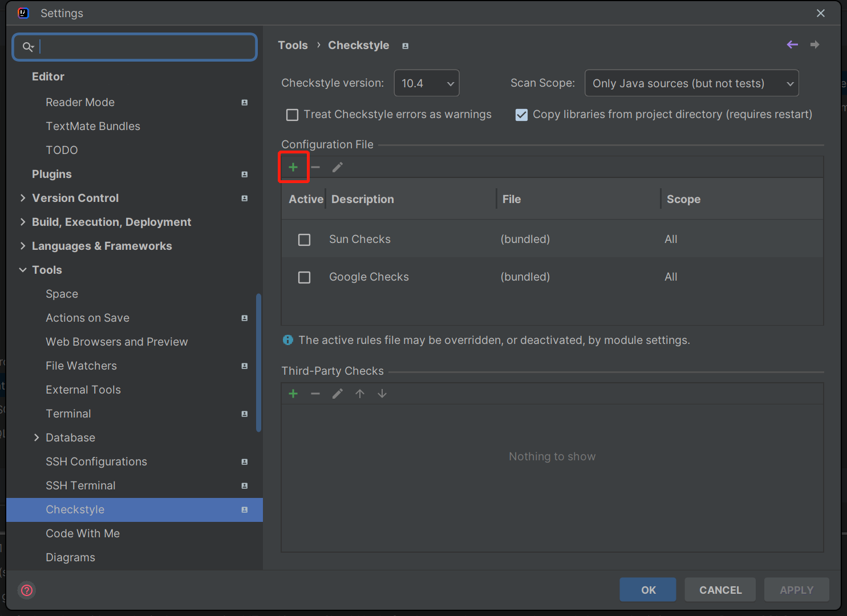Activate the Google Checks configuration
The image size is (847, 616).
(x=305, y=277)
